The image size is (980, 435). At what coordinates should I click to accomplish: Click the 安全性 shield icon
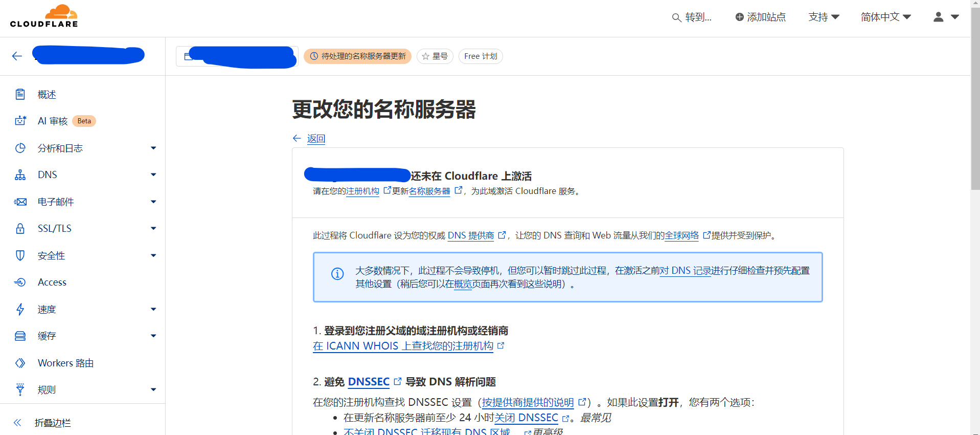tap(20, 255)
